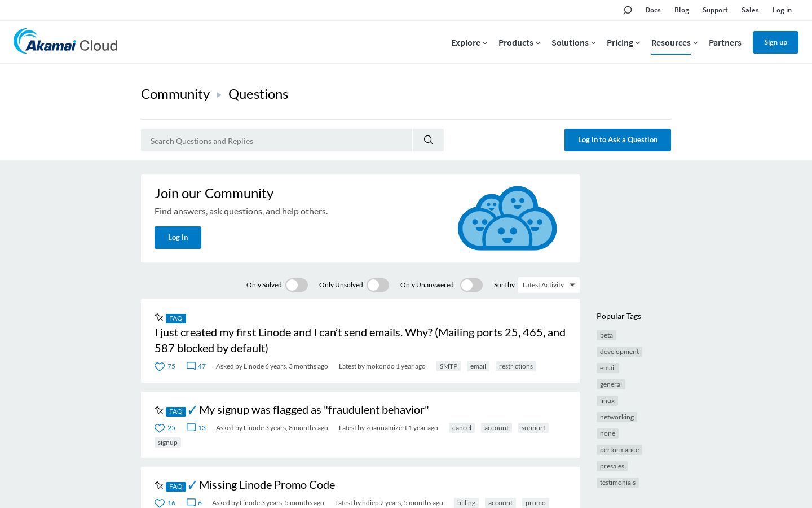The image size is (812, 508).
Task: Click the Questions breadcrumb link
Action: click(258, 94)
